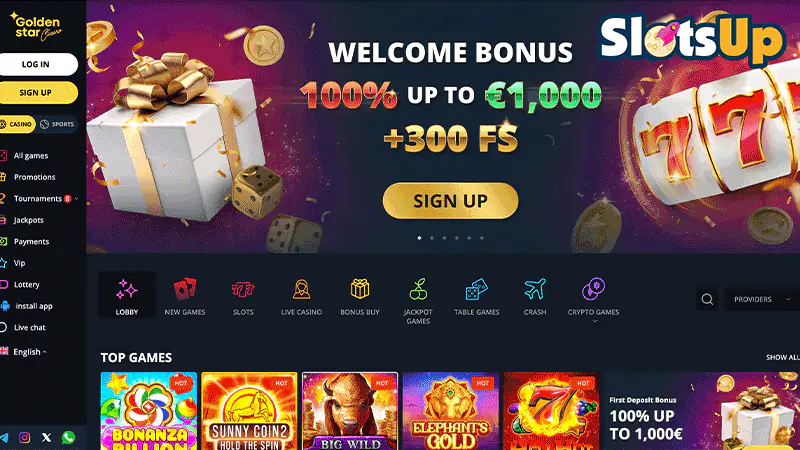Screen dimensions: 800x450
Task: Open the search magnifier icon
Action: (x=707, y=299)
